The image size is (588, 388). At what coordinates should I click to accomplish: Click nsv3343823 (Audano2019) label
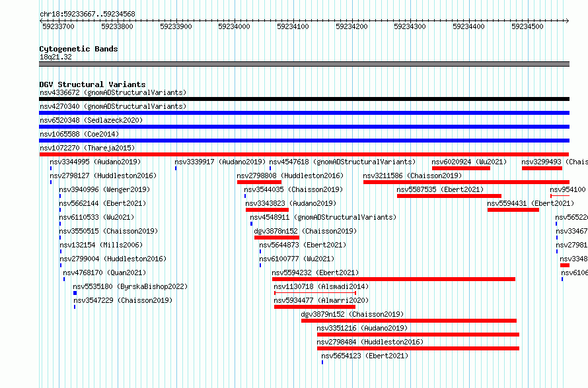[x=291, y=203]
